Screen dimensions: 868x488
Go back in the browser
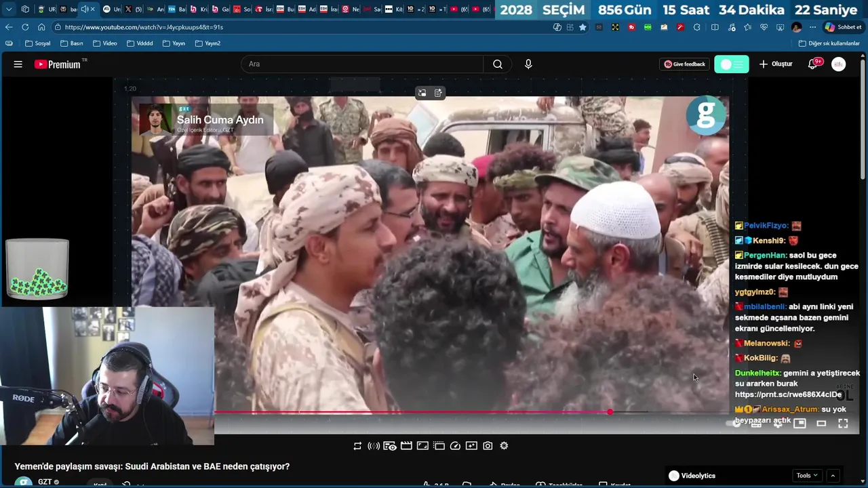(9, 27)
